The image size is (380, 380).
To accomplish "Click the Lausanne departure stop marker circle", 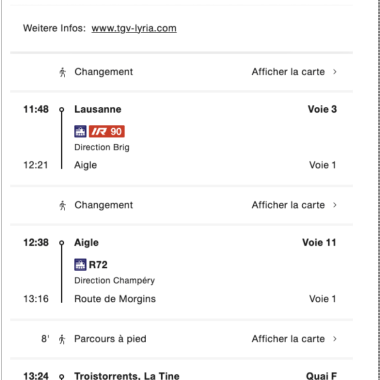I will [61, 109].
